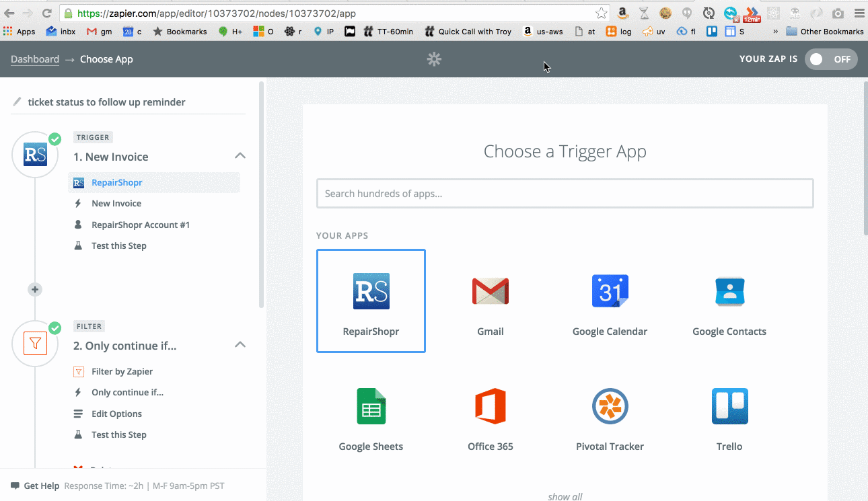
Task: Click the chat bubble icon beside Get Help
Action: [x=15, y=486]
